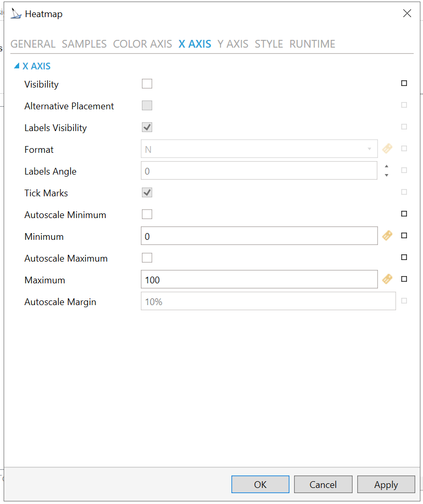Click the square marker at end of Minimum row
Viewport: 423px width, 504px height.
coord(404,236)
